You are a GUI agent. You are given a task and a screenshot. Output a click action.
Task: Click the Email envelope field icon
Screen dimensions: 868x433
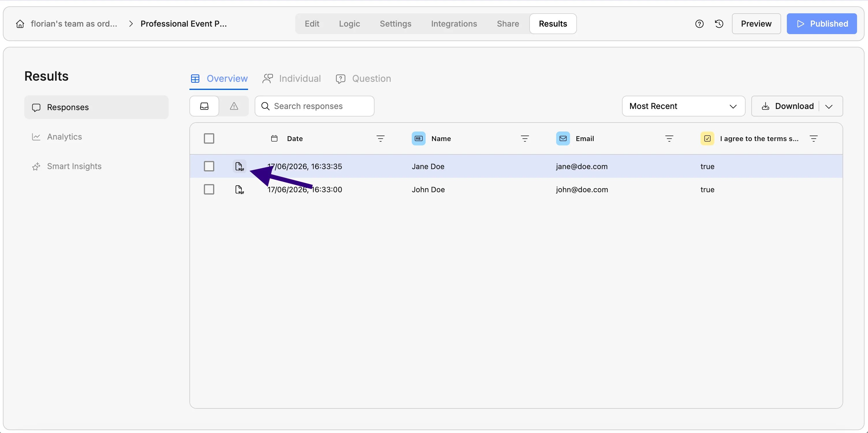(563, 139)
